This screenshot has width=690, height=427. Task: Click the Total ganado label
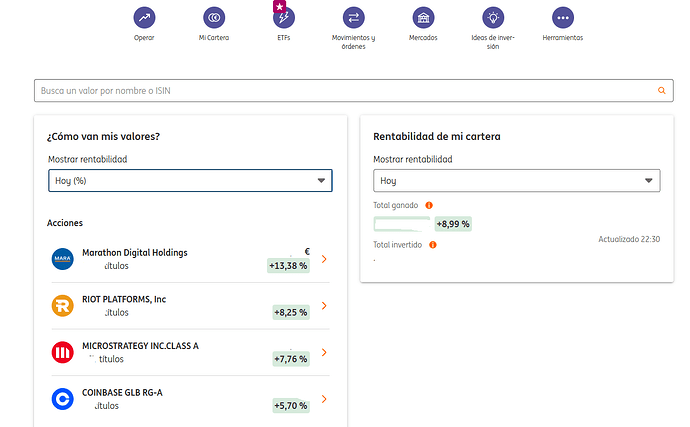(x=396, y=205)
